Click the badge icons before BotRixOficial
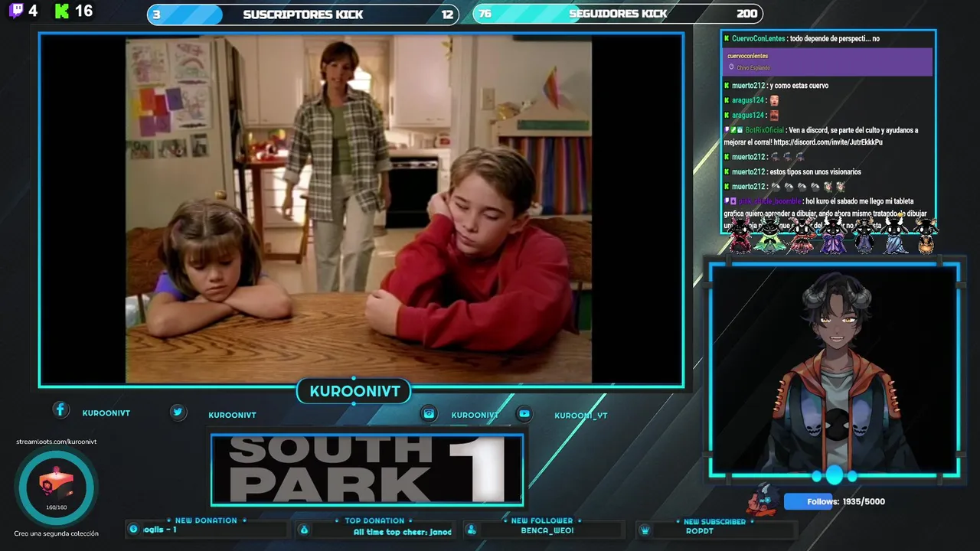The image size is (980, 551). point(733,130)
